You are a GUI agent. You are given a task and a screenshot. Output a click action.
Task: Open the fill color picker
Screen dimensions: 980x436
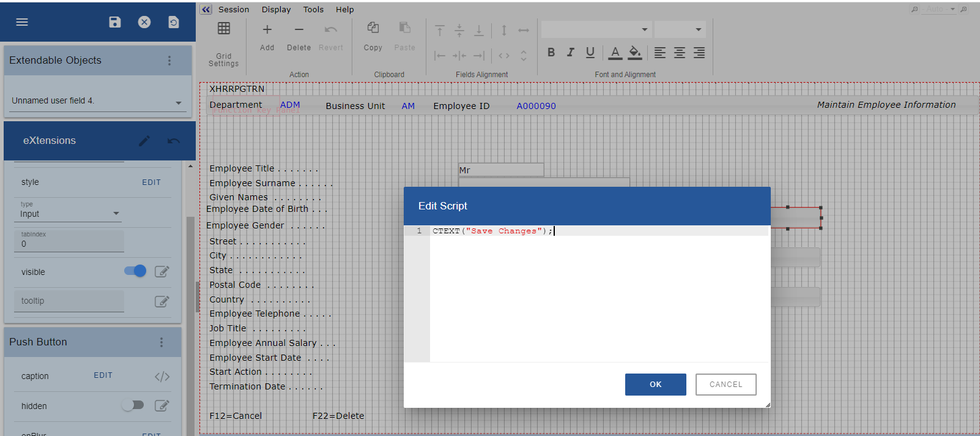(635, 53)
